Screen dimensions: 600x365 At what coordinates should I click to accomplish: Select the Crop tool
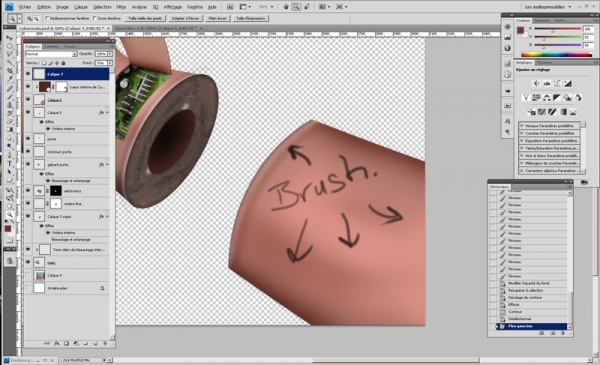[x=10, y=71]
